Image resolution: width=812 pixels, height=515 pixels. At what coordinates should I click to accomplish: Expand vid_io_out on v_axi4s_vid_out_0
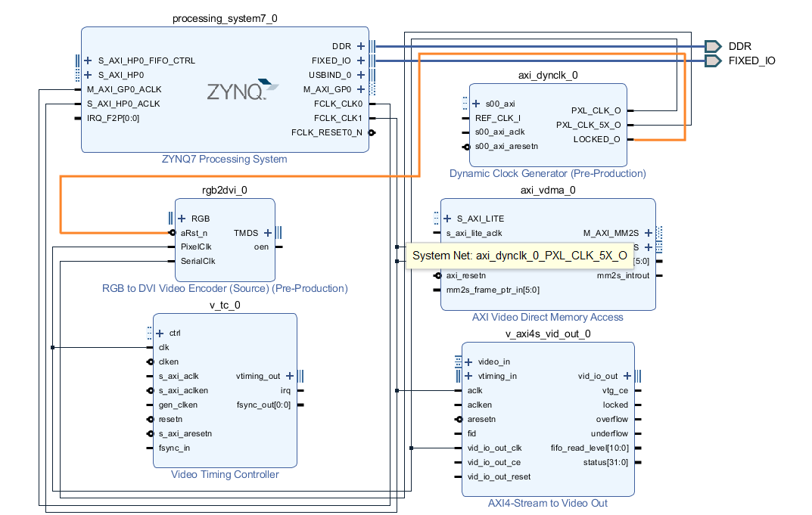pyautogui.click(x=627, y=375)
